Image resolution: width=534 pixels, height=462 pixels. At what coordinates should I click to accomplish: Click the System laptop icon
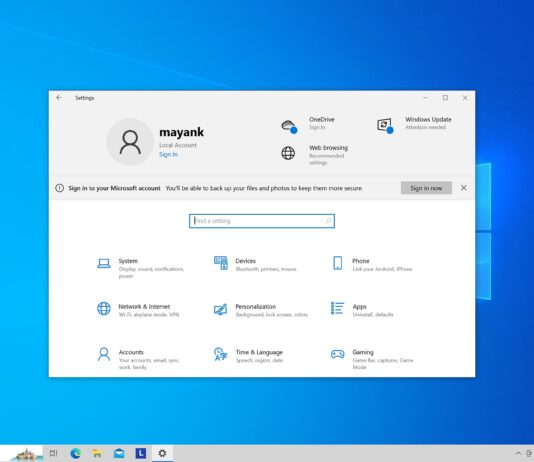click(104, 264)
